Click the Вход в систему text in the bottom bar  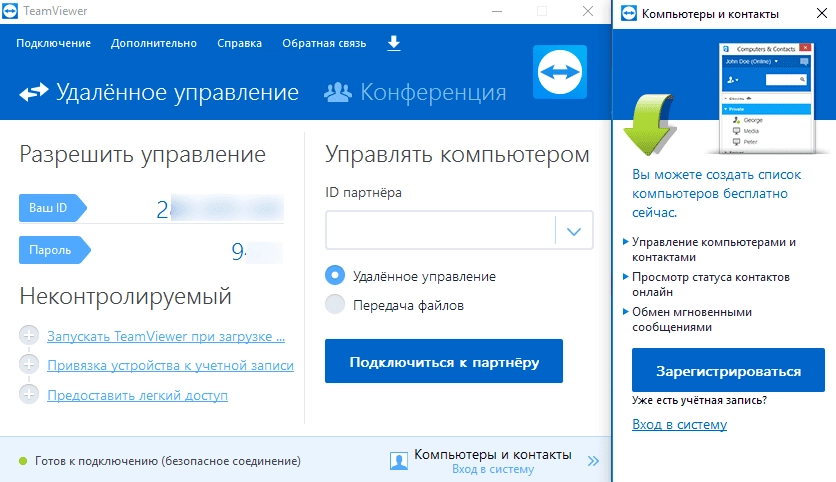[x=493, y=469]
